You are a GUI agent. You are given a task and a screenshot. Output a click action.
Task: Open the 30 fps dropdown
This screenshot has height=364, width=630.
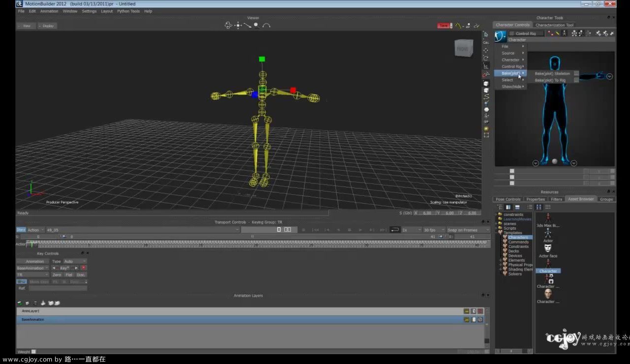click(x=433, y=230)
